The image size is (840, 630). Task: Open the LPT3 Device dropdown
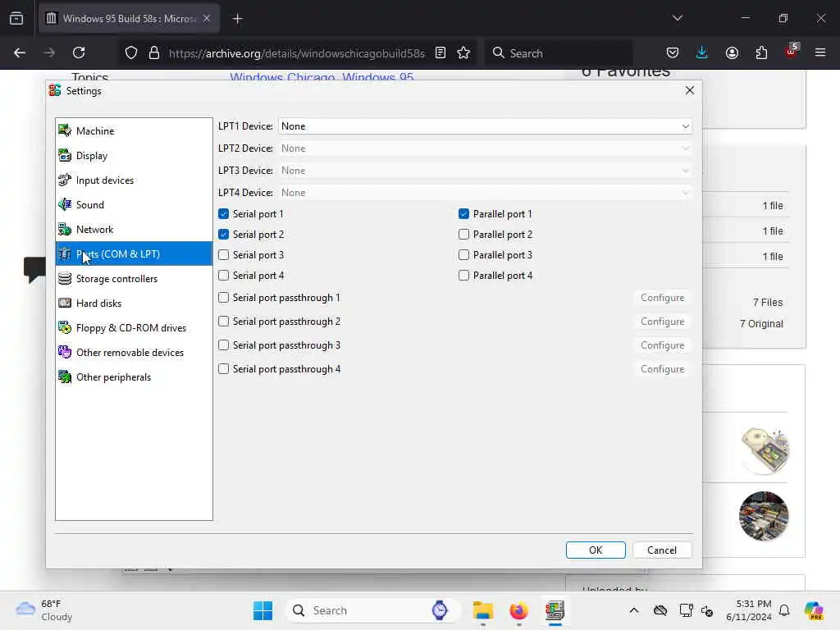pos(485,171)
